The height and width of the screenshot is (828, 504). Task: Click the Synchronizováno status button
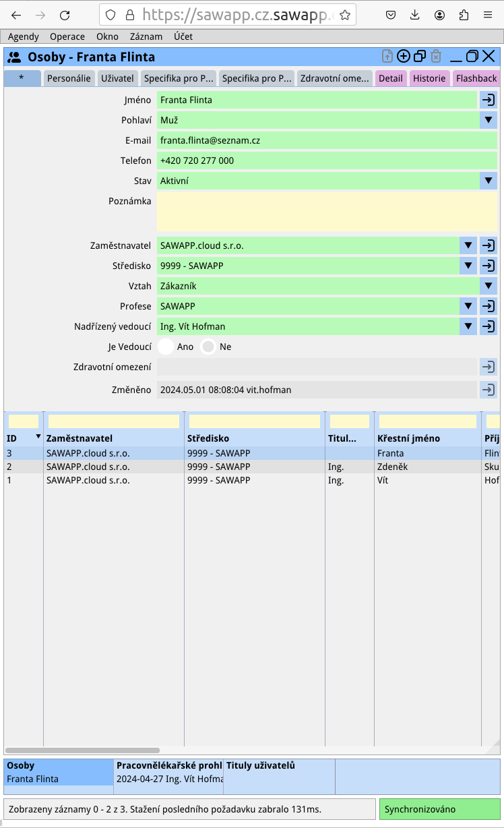tap(440, 809)
